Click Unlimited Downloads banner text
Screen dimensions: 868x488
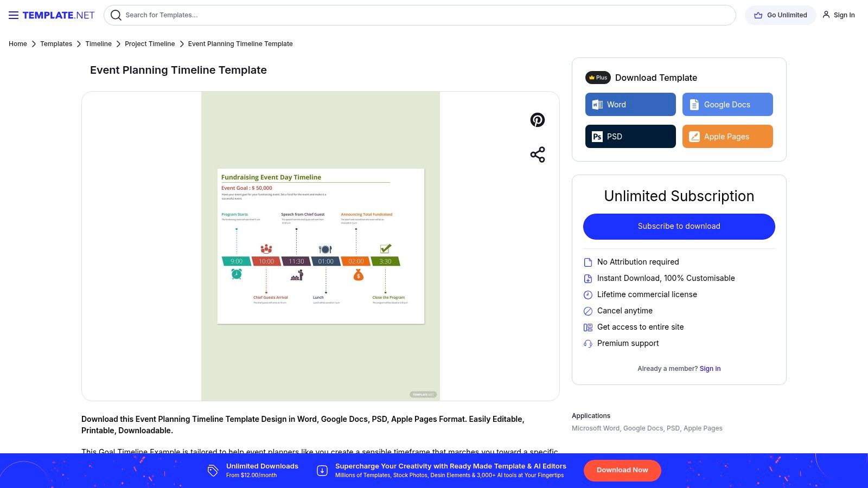262,466
